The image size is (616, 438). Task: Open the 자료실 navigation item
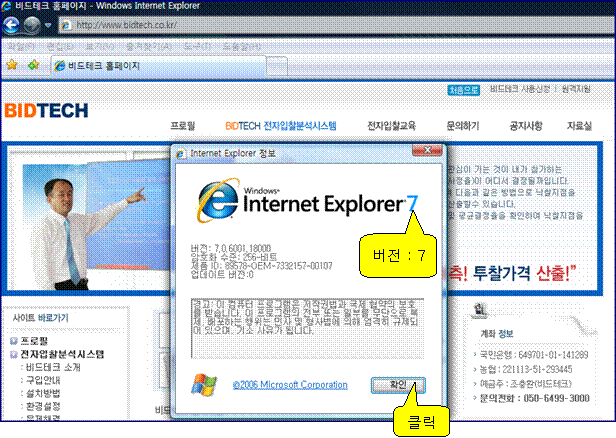(579, 126)
